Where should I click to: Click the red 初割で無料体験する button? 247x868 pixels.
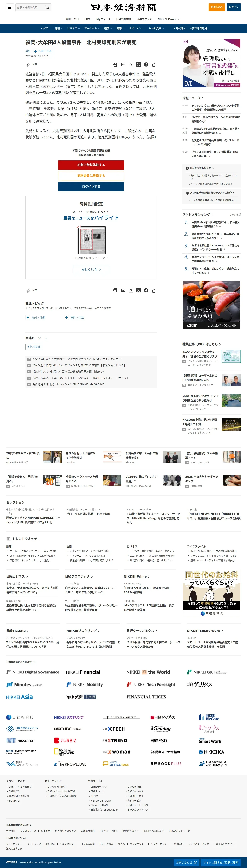pos(91,165)
